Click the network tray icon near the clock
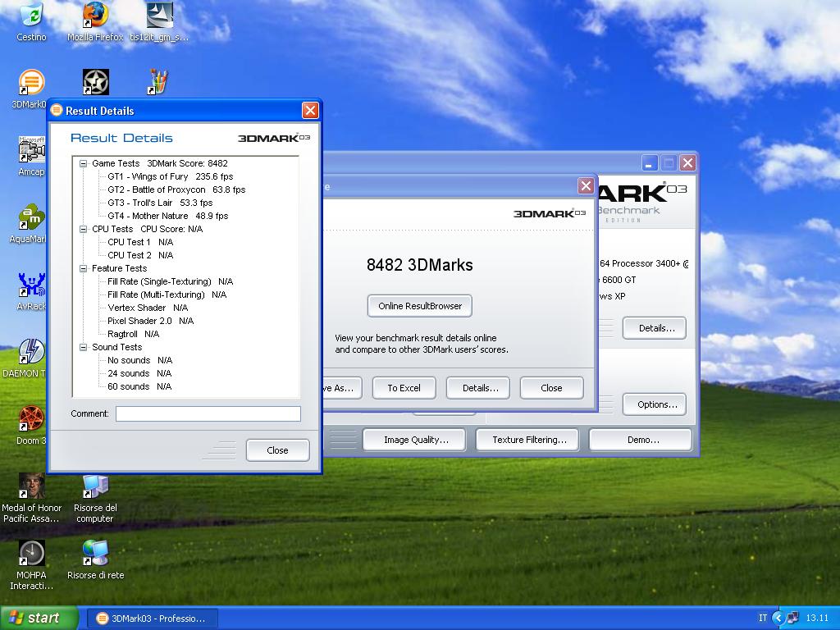Image resolution: width=840 pixels, height=630 pixels. point(793,618)
